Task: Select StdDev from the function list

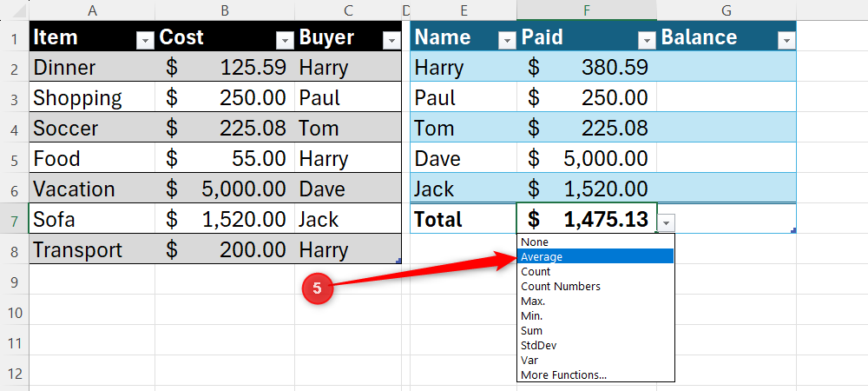Action: pos(595,346)
